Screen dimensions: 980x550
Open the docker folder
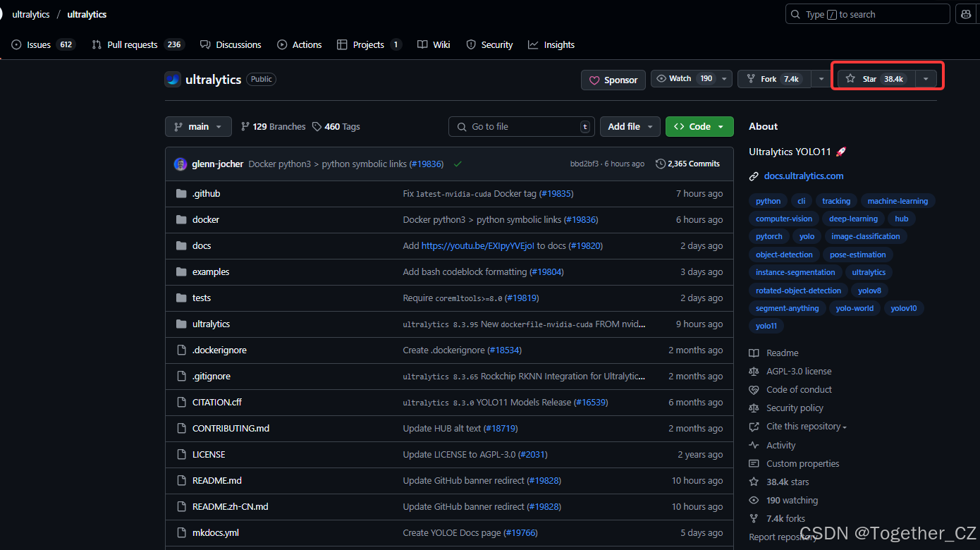[206, 219]
